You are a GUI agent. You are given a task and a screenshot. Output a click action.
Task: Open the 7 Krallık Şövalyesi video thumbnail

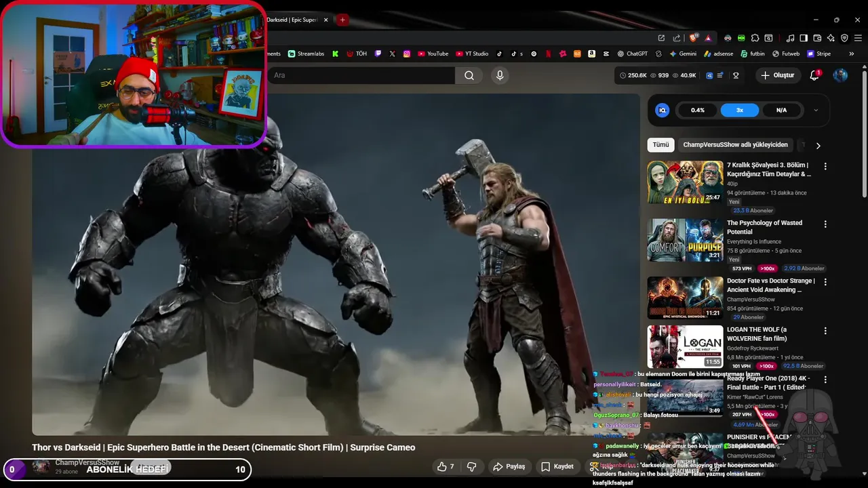[x=685, y=182]
